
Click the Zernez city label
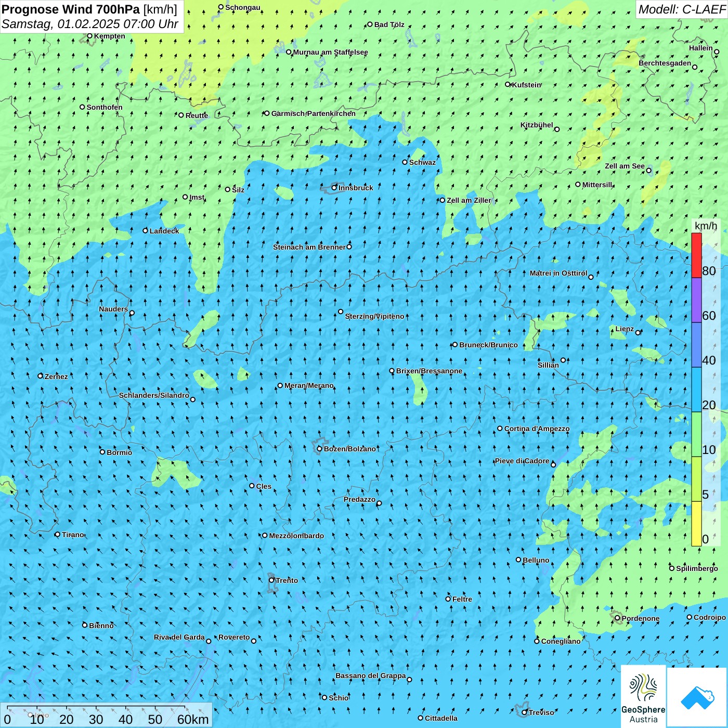pos(56,376)
